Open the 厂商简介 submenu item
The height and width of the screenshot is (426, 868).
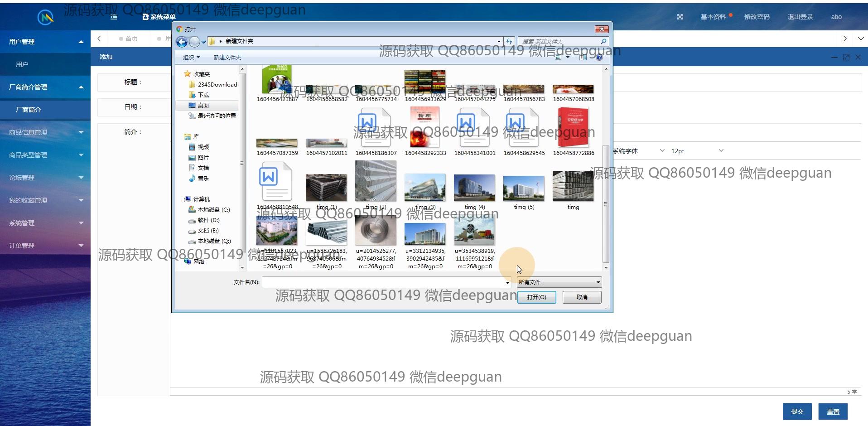point(28,110)
